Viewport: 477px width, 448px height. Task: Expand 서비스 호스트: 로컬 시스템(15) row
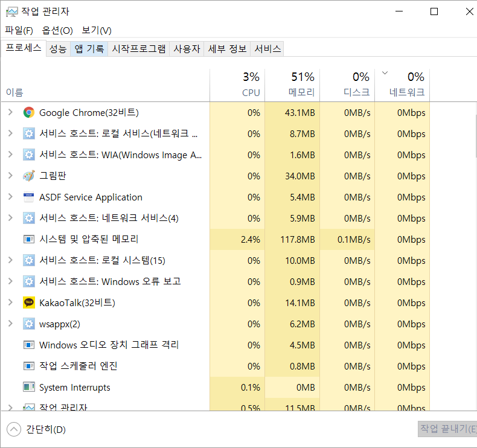pyautogui.click(x=10, y=260)
